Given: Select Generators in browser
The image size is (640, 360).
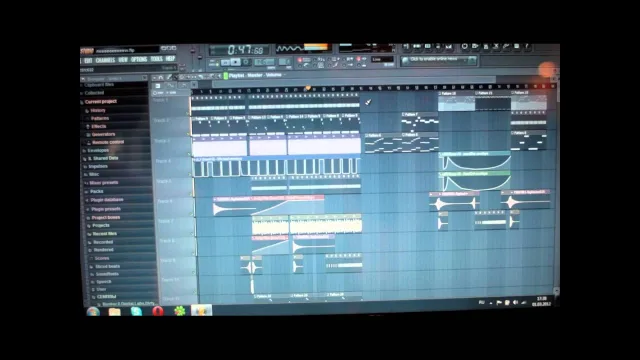Looking at the screenshot, I should pyautogui.click(x=103, y=134).
